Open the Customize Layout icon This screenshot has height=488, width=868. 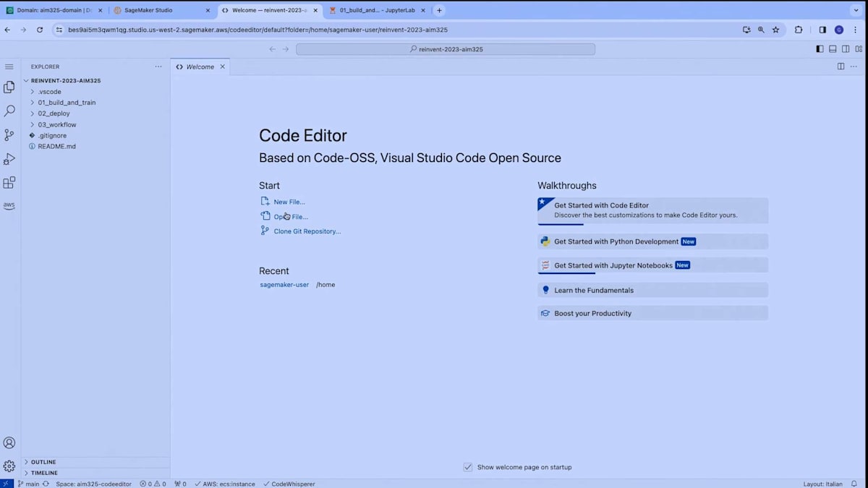click(859, 49)
